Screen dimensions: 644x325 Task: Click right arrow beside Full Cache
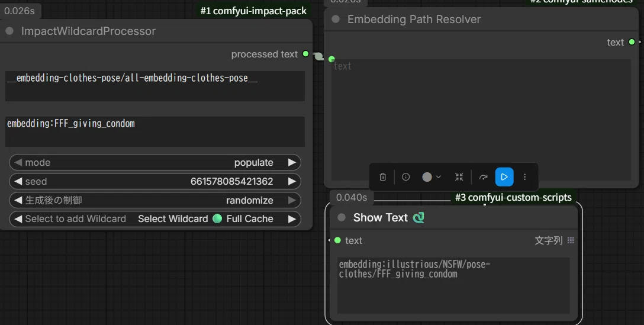(x=292, y=218)
